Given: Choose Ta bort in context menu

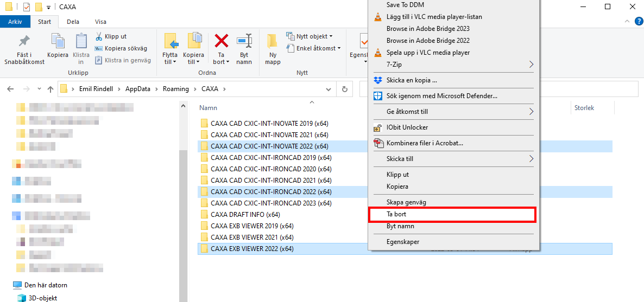Looking at the screenshot, I should [x=453, y=215].
